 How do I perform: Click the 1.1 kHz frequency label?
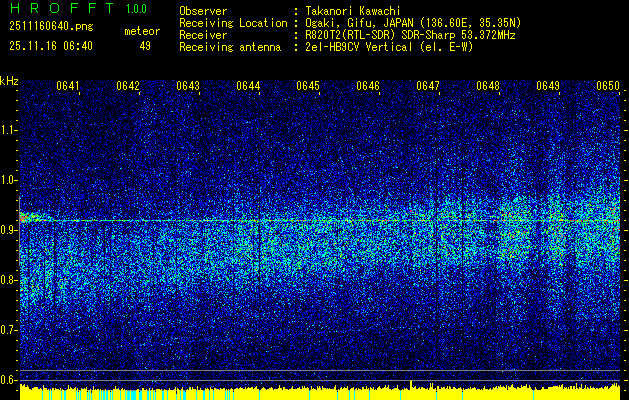[x=8, y=130]
